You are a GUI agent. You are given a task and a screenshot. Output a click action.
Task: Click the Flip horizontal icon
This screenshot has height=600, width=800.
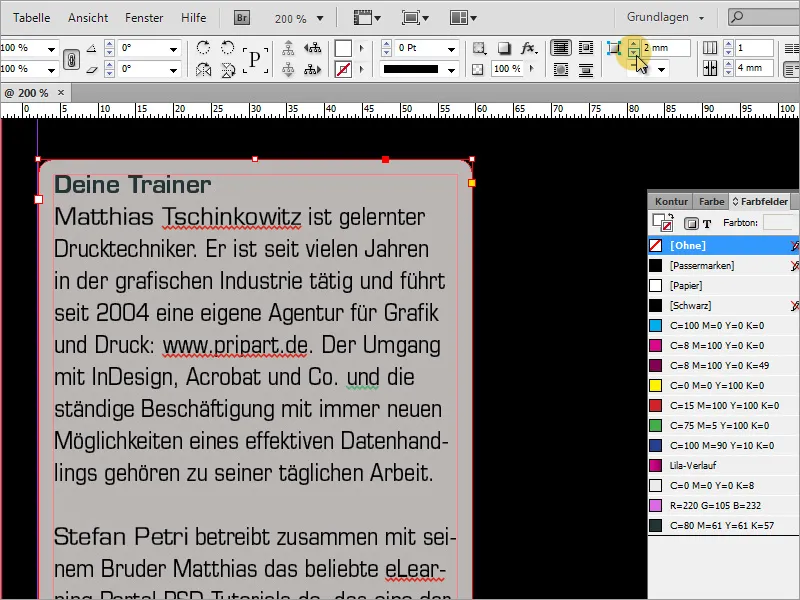203,69
